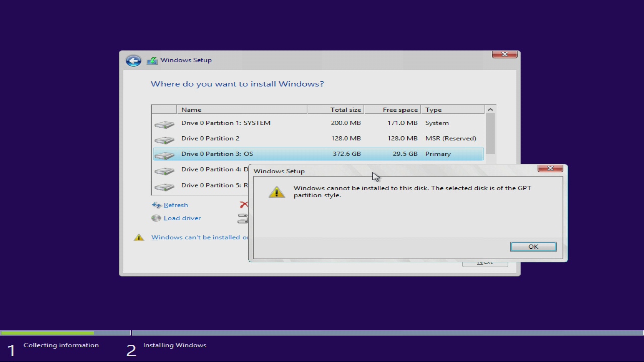Click the drive icon for Partition 1: SYSTEM
This screenshot has width=644, height=362.
pyautogui.click(x=164, y=124)
